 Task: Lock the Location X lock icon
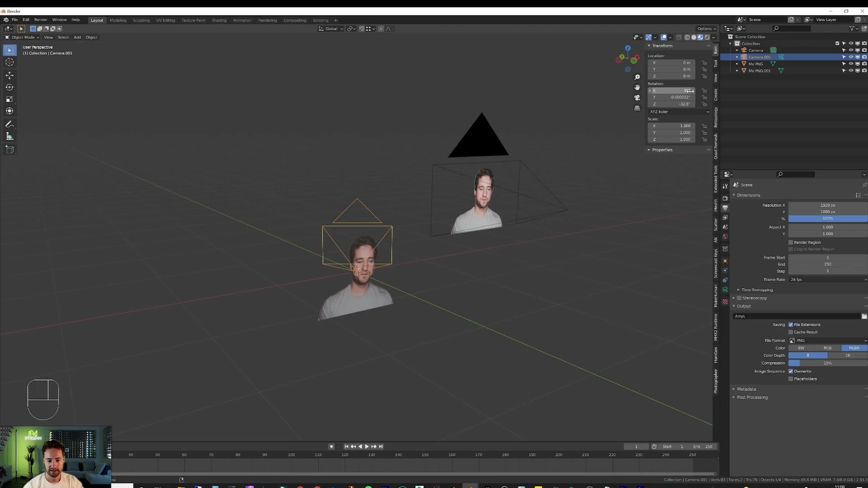pyautogui.click(x=704, y=63)
